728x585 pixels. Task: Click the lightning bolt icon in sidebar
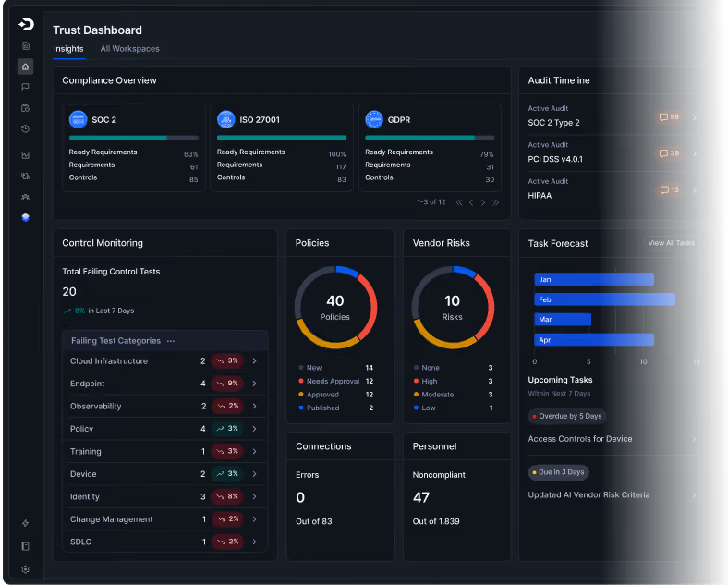[x=26, y=523]
